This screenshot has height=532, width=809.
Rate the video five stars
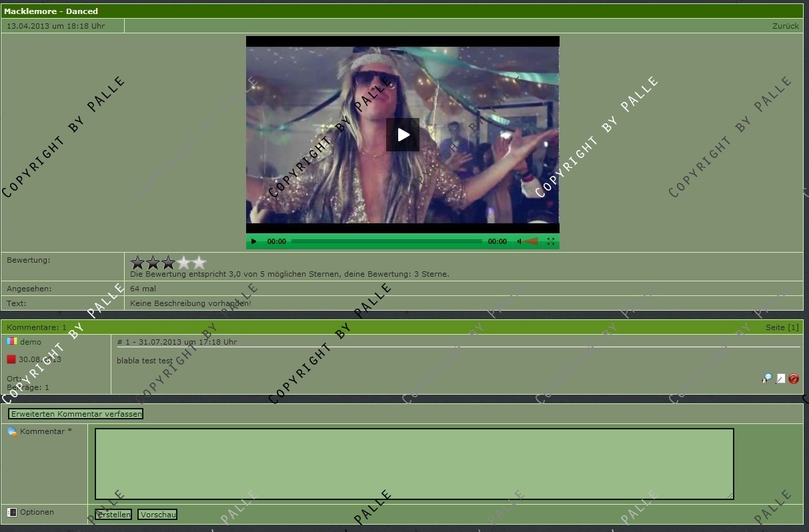coord(199,263)
